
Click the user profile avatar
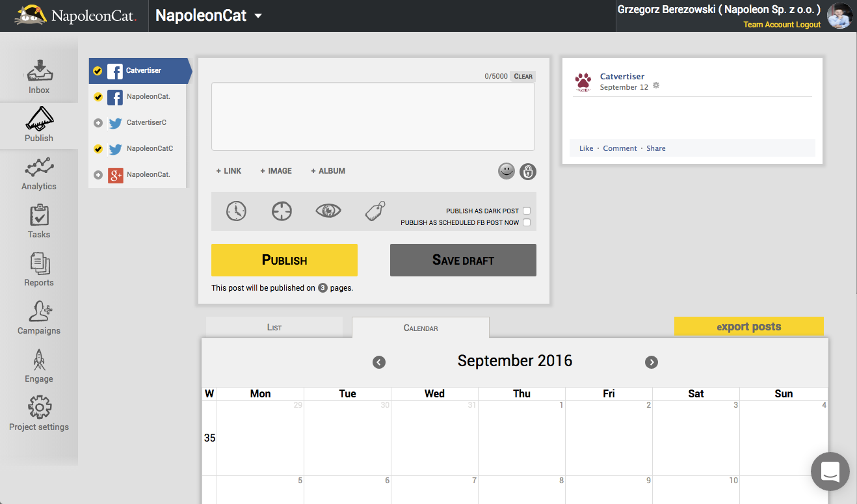tap(839, 16)
